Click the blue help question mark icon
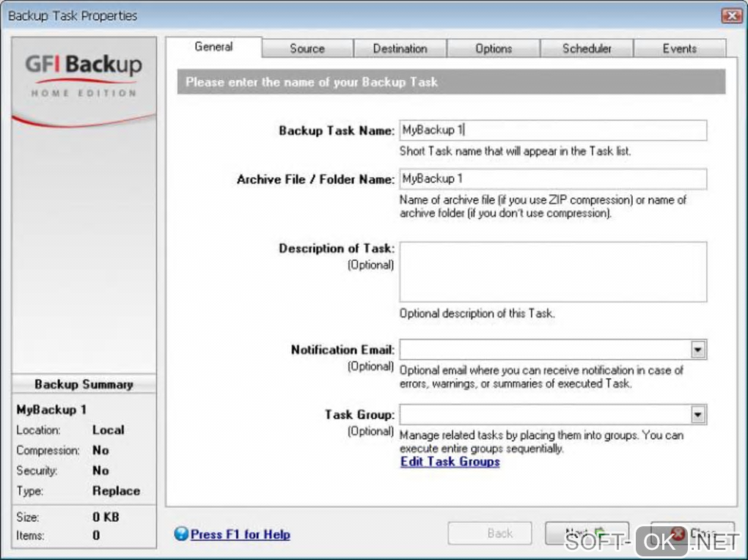 point(181,534)
